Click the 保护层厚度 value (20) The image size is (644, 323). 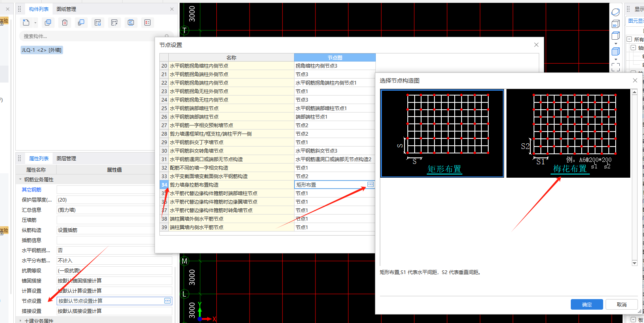tap(106, 200)
